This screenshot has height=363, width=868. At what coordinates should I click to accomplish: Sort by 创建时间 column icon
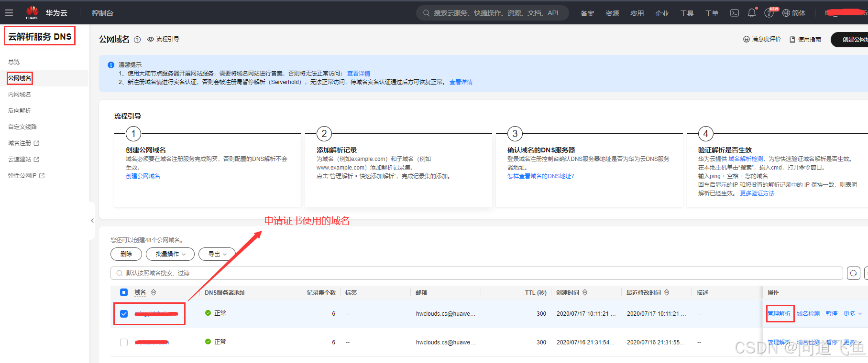click(585, 292)
